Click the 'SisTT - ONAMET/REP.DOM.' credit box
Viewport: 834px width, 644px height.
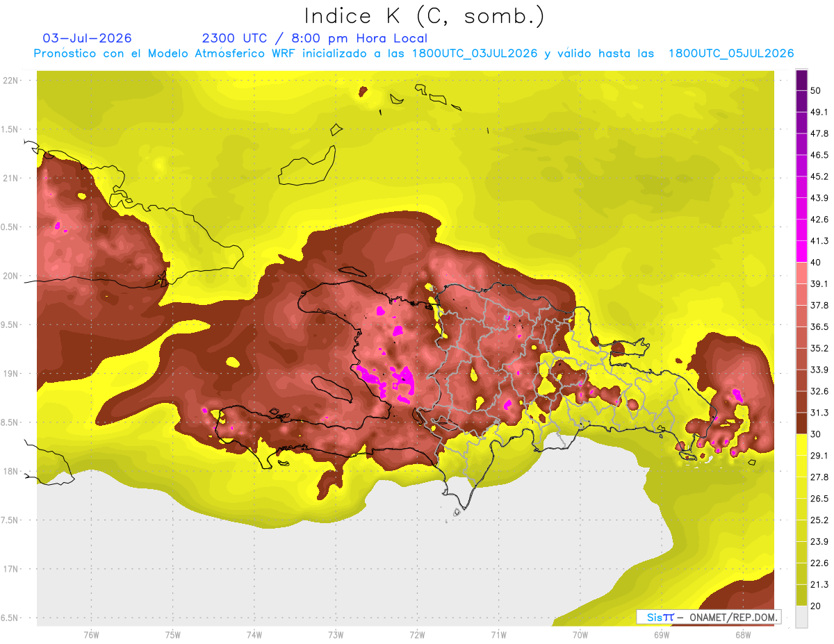708,616
